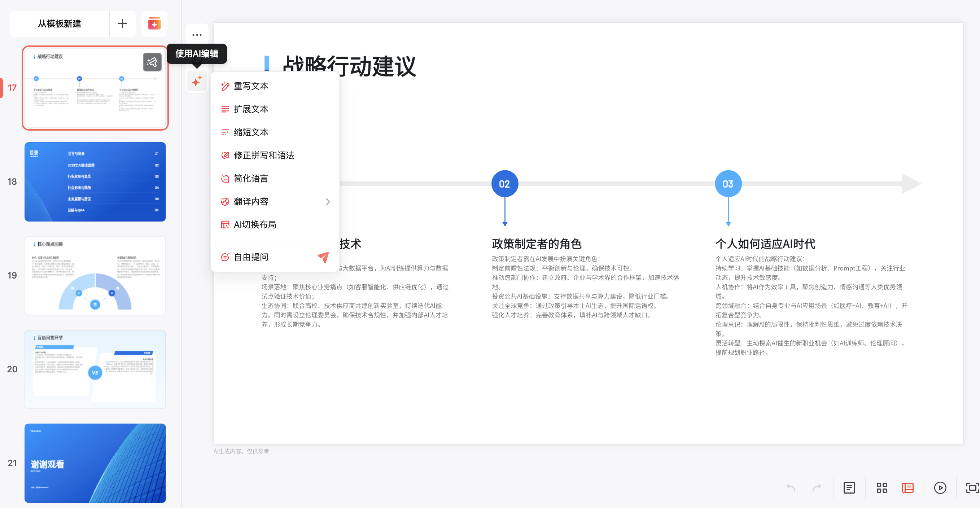Click the red AI generate slide icon

click(x=154, y=23)
